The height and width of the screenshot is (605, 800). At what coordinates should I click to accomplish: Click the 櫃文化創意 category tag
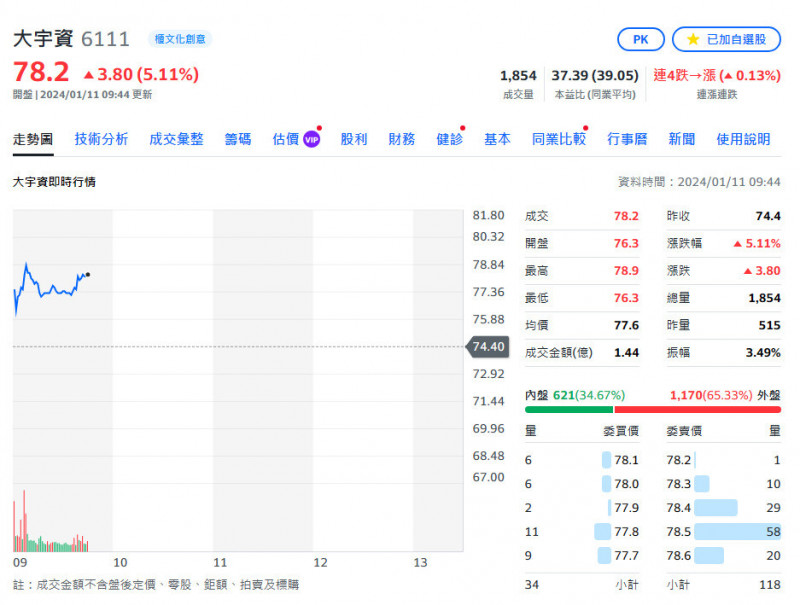(180, 39)
